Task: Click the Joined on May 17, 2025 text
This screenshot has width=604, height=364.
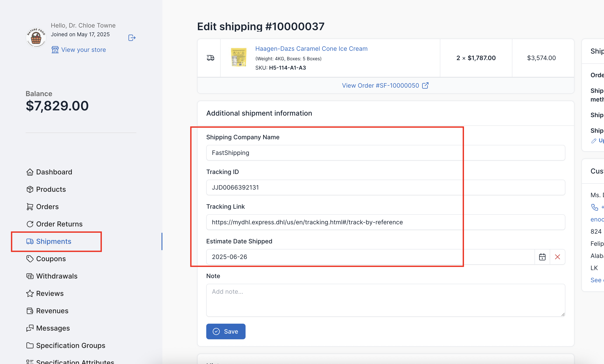Action: tap(80, 34)
